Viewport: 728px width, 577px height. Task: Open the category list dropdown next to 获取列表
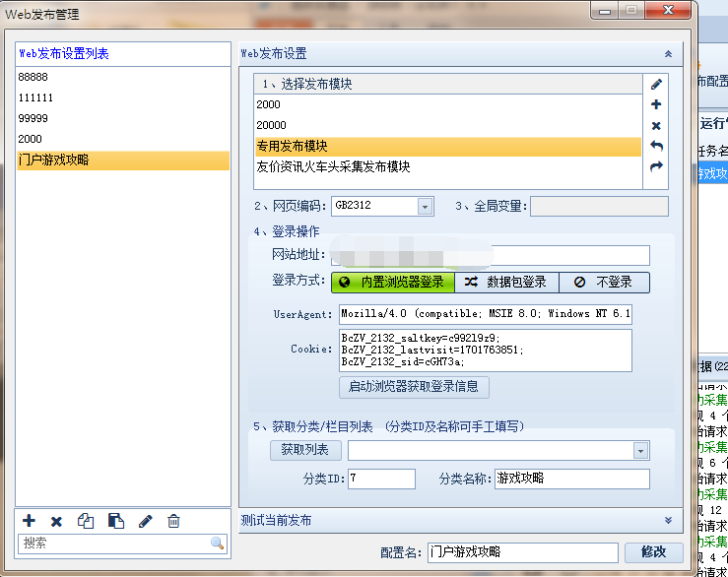tap(640, 451)
